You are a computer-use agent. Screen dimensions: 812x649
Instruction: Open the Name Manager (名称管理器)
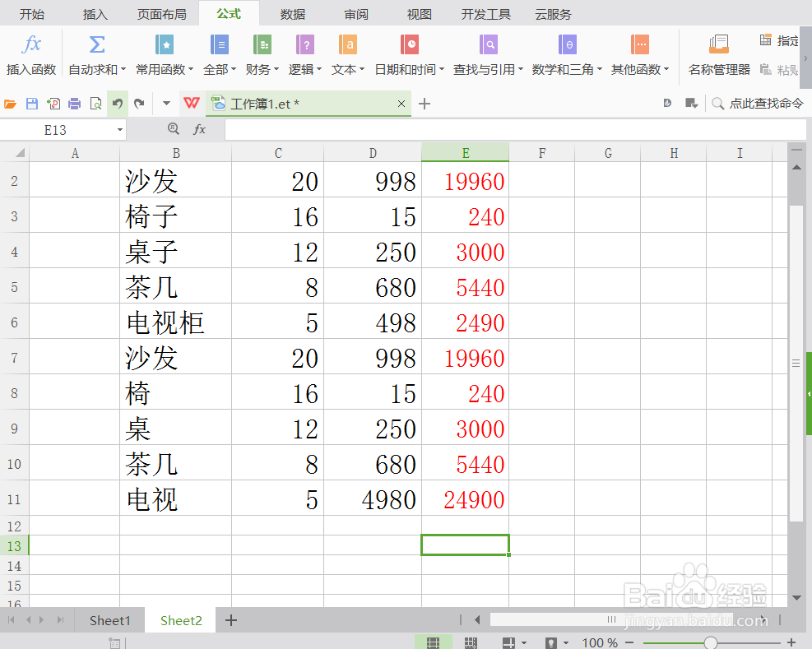pyautogui.click(x=718, y=53)
